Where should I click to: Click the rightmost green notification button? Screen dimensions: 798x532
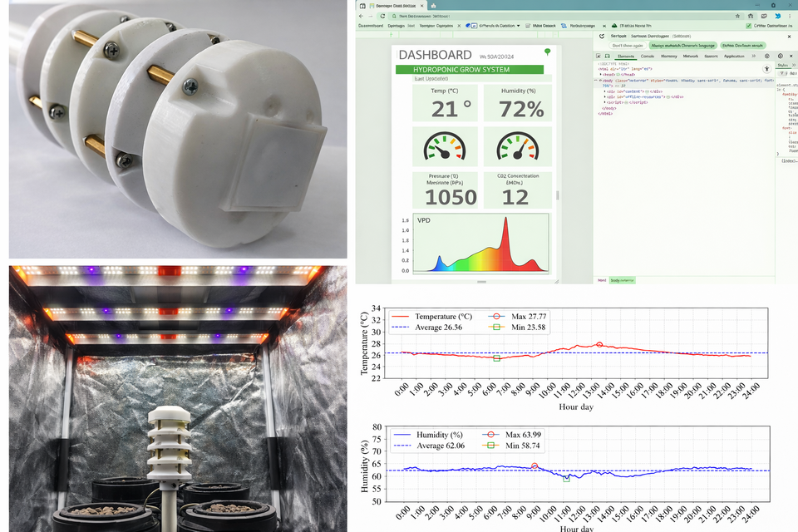pyautogui.click(x=743, y=46)
